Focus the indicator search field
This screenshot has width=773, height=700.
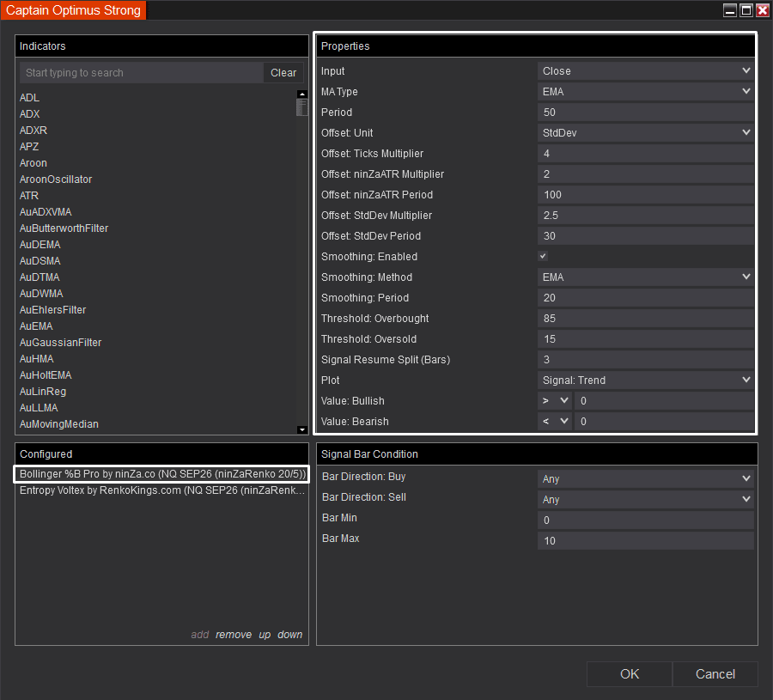pyautogui.click(x=142, y=72)
